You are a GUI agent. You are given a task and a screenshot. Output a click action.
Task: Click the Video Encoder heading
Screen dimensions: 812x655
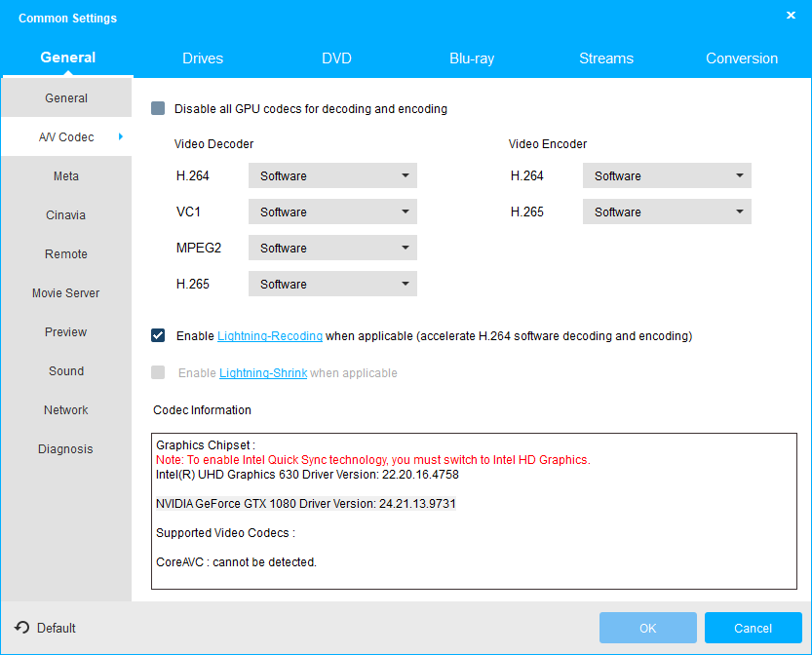click(548, 144)
